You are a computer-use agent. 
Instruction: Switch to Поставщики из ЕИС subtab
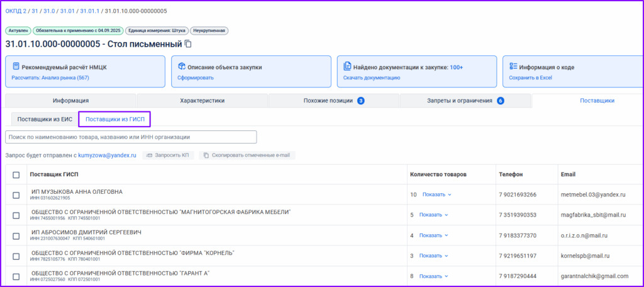coord(45,119)
